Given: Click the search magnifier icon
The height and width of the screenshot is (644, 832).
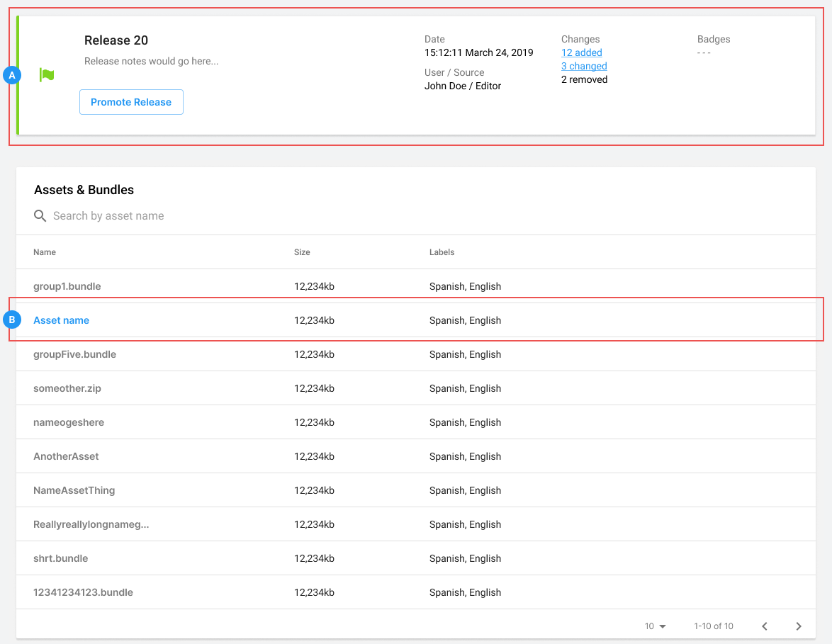Looking at the screenshot, I should pyautogui.click(x=40, y=215).
